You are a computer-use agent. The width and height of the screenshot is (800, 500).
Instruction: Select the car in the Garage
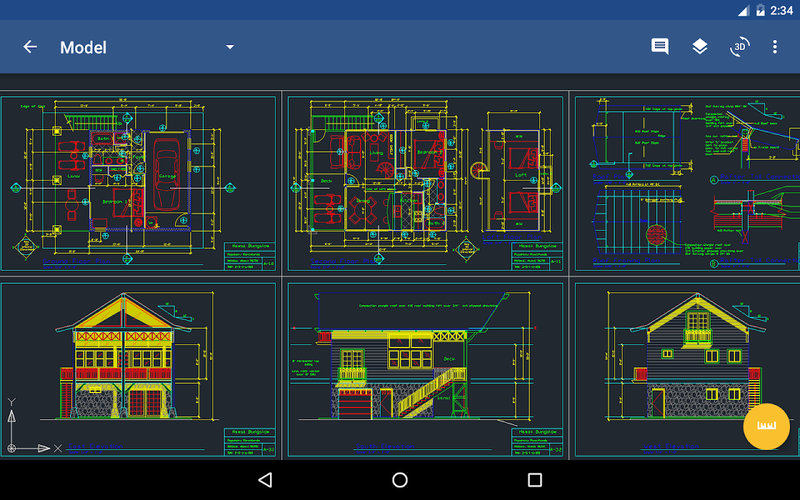[166, 173]
